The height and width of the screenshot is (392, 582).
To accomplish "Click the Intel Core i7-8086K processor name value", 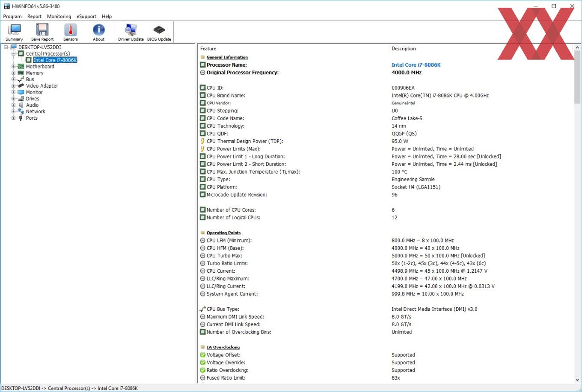I will (416, 65).
